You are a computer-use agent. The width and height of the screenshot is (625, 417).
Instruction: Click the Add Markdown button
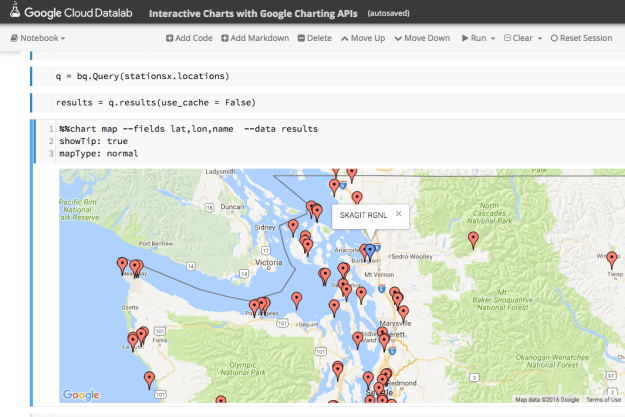[x=255, y=38]
